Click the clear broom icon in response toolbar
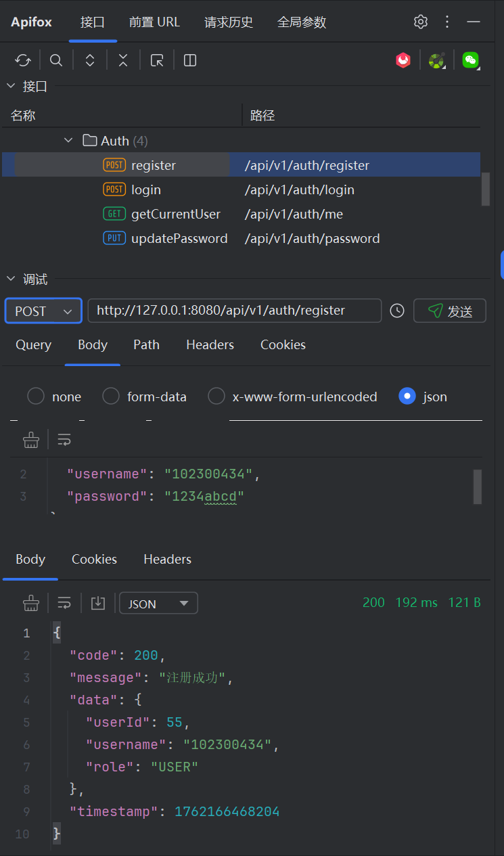 click(31, 603)
